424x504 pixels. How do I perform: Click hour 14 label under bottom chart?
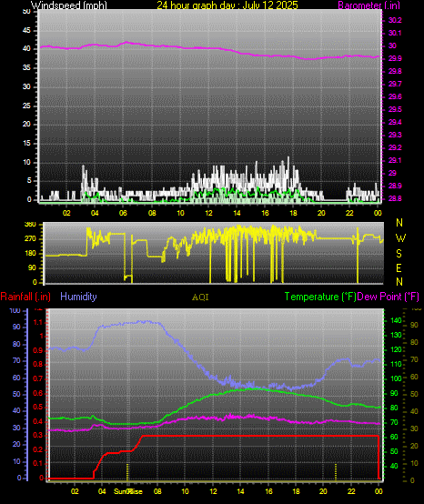[x=240, y=491]
